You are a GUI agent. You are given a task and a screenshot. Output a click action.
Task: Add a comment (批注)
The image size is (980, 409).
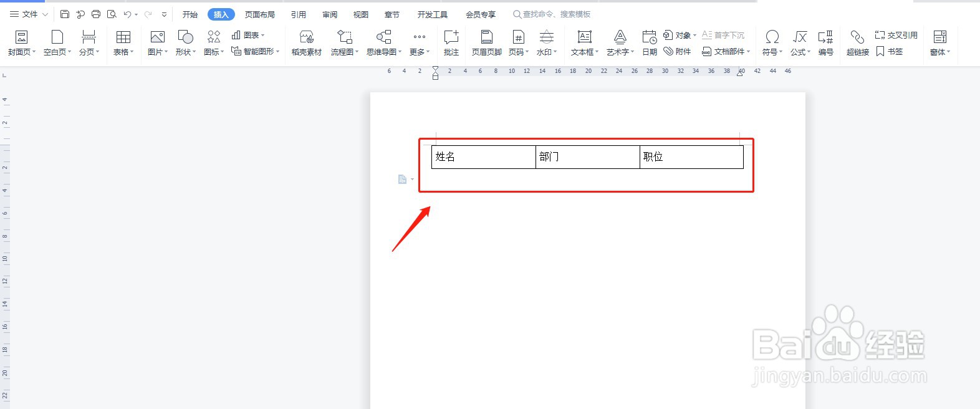(451, 43)
